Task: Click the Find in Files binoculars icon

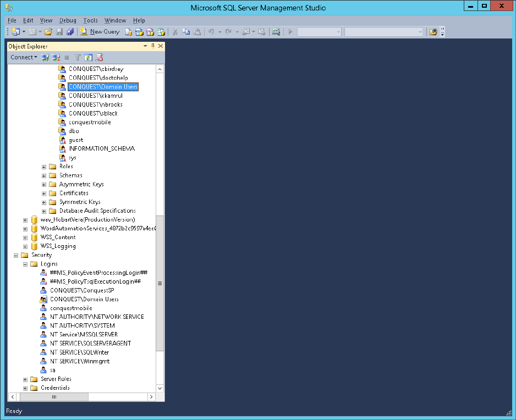Action: (x=433, y=31)
